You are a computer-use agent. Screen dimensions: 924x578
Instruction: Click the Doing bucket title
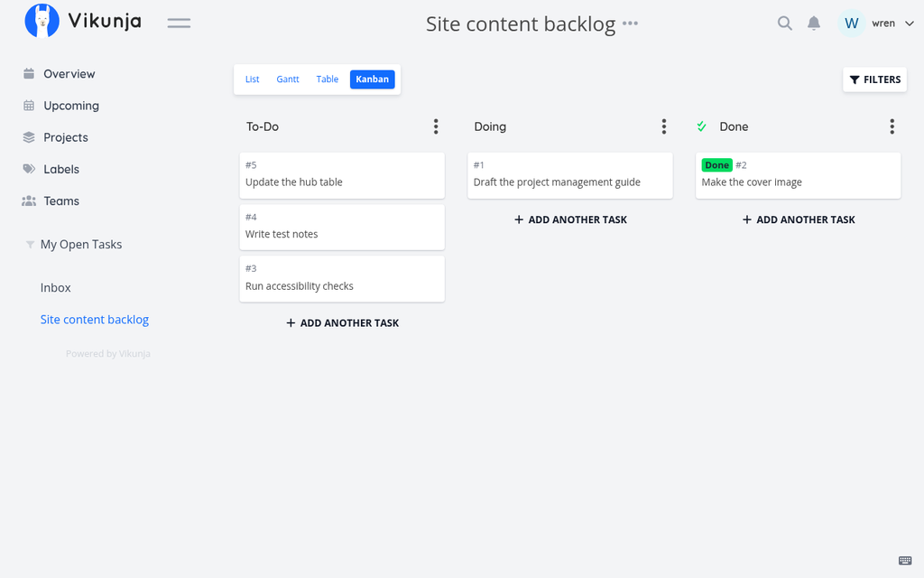point(490,126)
